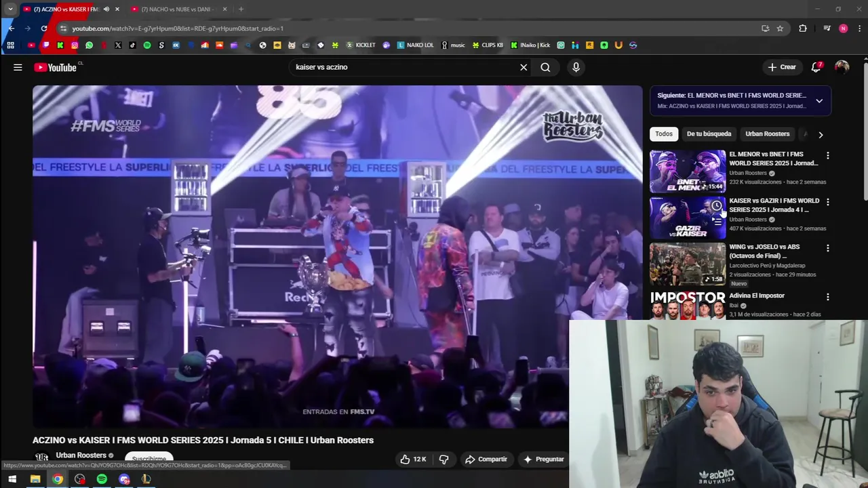Screen dimensions: 868x488
Task: Close the ACZINO vs KAISER tab
Action: [117, 9]
